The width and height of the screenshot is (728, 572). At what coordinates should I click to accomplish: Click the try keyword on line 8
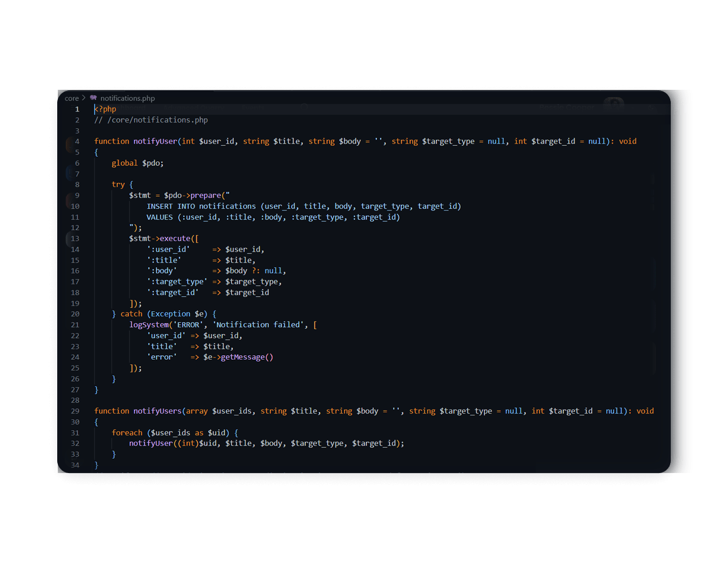click(118, 185)
